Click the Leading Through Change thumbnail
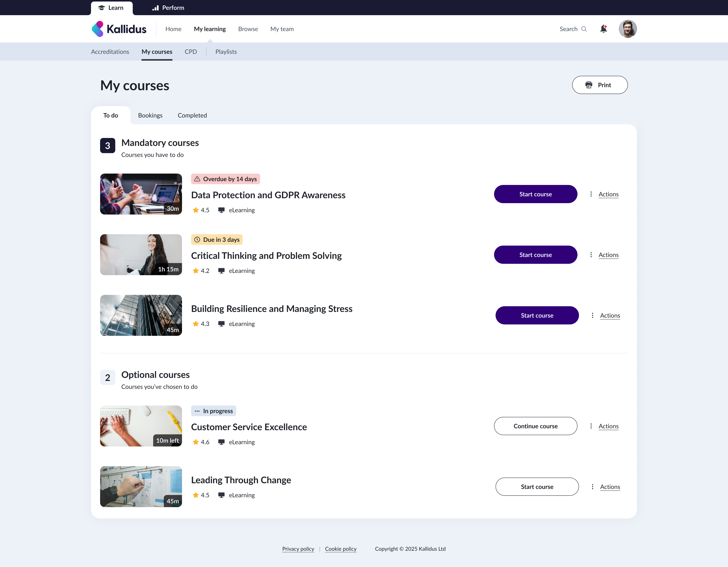Viewport: 728px width, 567px height. click(x=141, y=486)
